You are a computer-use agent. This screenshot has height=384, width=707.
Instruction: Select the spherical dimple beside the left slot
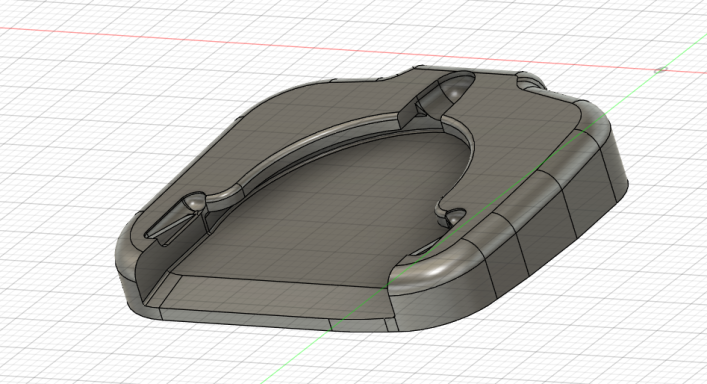click(196, 201)
